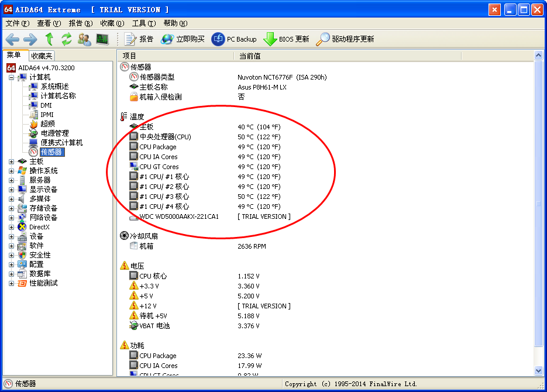
Task: Expand the 显示设备 tree node
Action: 12,190
